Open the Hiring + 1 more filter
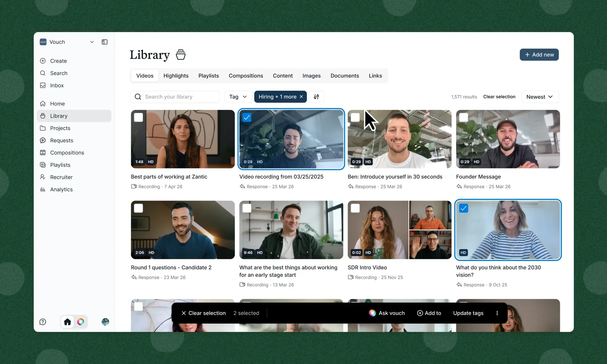The height and width of the screenshot is (364, 607). coord(277,97)
